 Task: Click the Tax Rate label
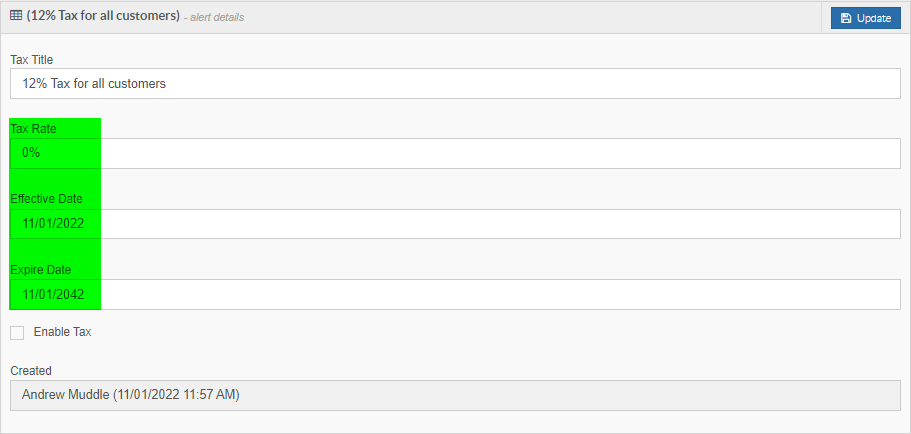coord(34,129)
